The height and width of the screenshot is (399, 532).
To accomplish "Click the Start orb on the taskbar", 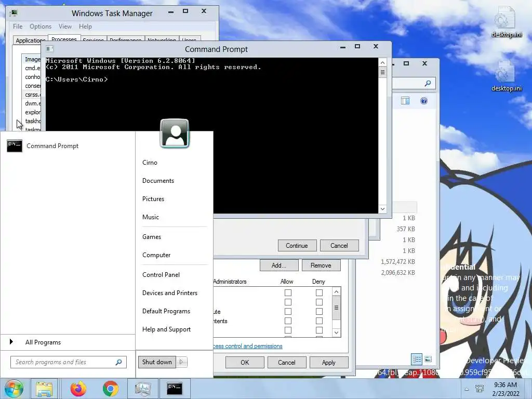I will pos(14,389).
